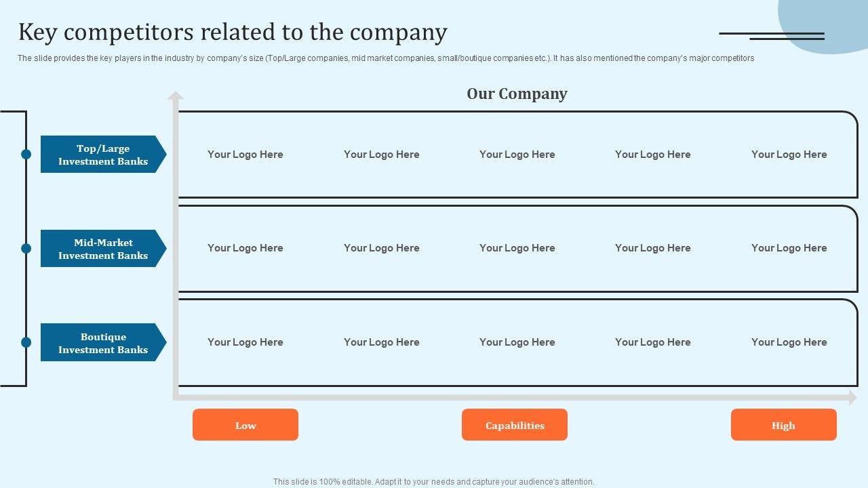Click the bullet dot beside Boutique Investment Banks

coord(26,342)
